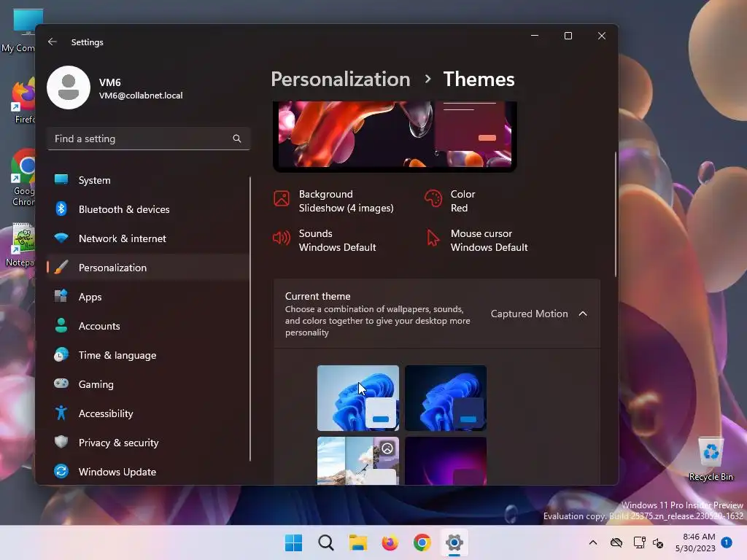747x560 pixels.
Task: Launch Chrome from the taskbar
Action: (x=422, y=542)
